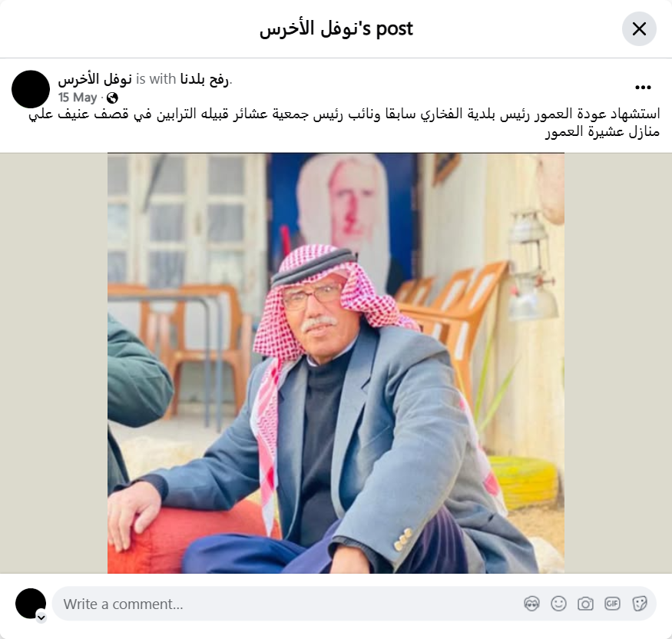Click the gray margin right of the photo

tap(618, 363)
